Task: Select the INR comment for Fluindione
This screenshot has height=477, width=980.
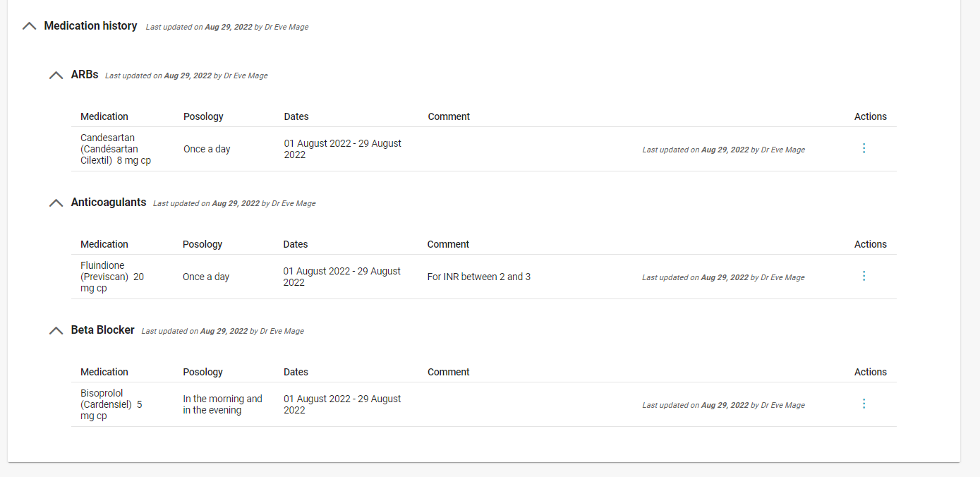Action: coord(479,276)
